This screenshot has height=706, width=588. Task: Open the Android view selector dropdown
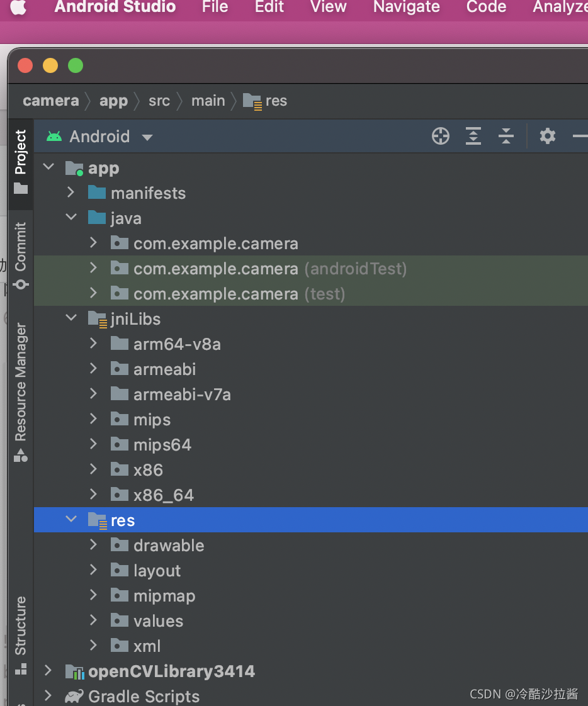tap(100, 137)
